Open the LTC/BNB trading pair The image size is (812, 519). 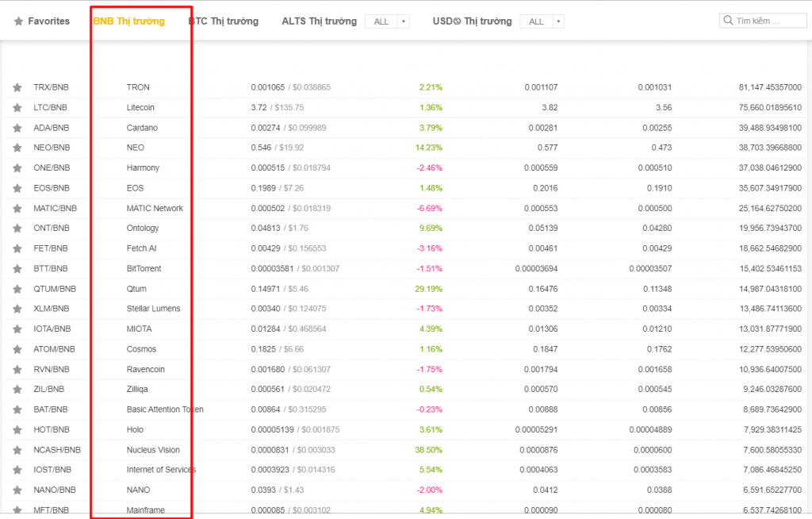[50, 107]
